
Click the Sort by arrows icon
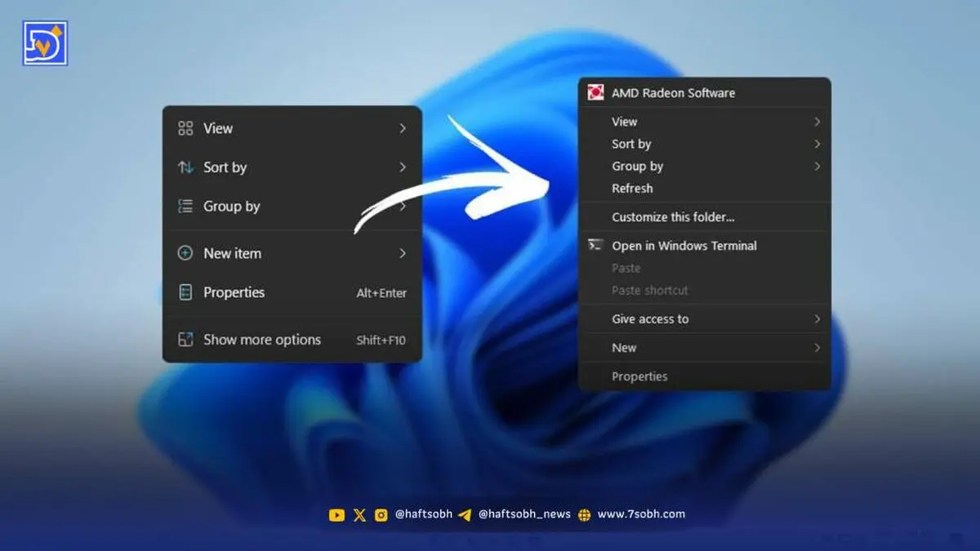pyautogui.click(x=185, y=167)
